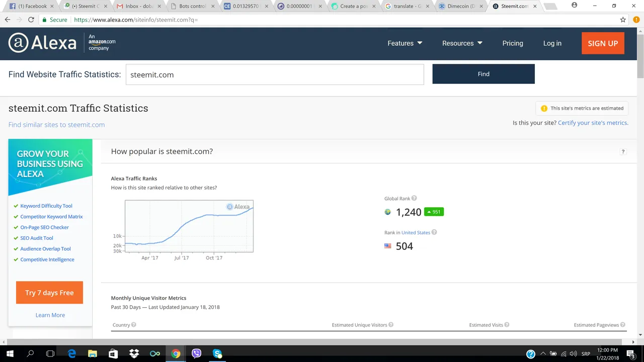Click the yellow warning icon for estimated metrics
Viewport: 644px width, 362px height.
point(544,108)
